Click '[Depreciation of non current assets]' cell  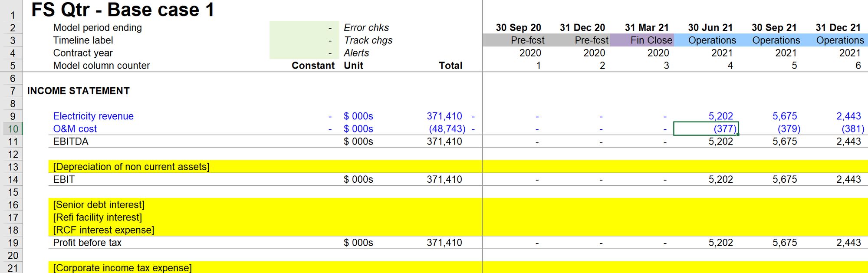pos(131,167)
